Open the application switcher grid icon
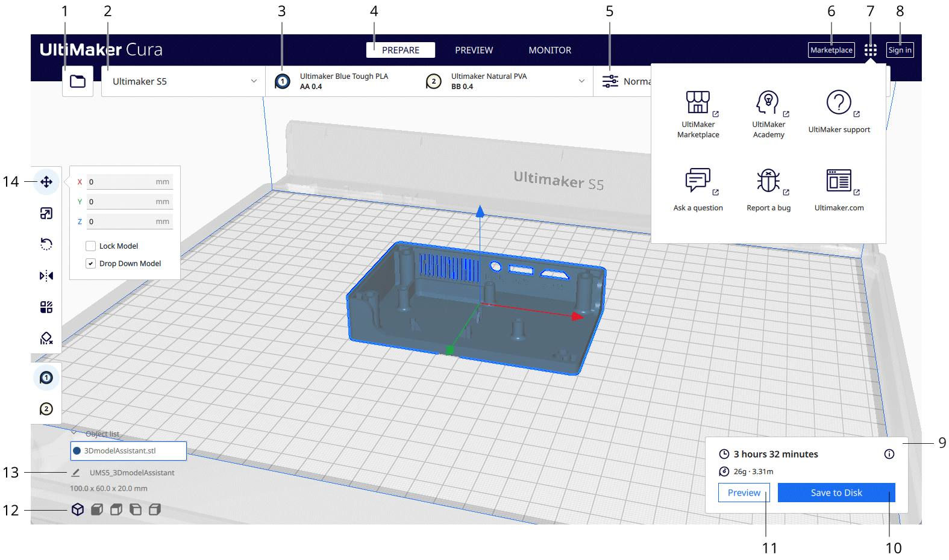Image resolution: width=949 pixels, height=560 pixels. coord(870,50)
